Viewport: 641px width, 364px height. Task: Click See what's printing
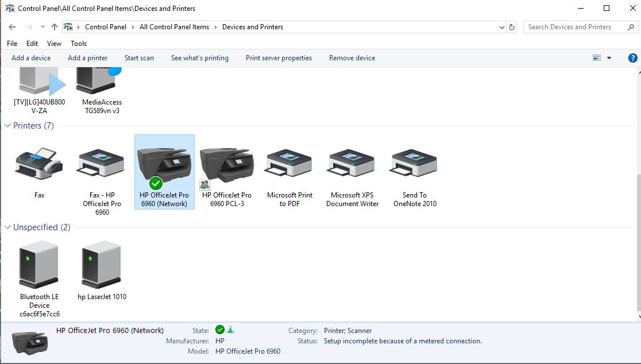pos(200,57)
